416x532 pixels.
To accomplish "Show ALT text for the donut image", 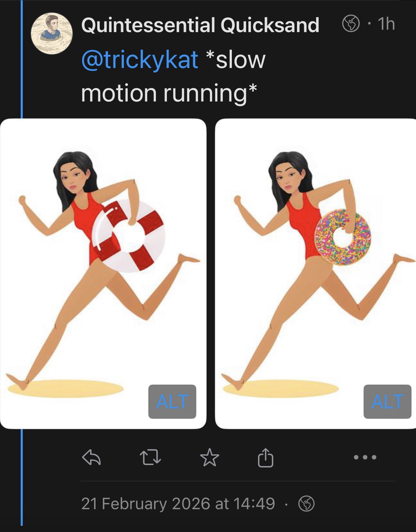I will [387, 402].
